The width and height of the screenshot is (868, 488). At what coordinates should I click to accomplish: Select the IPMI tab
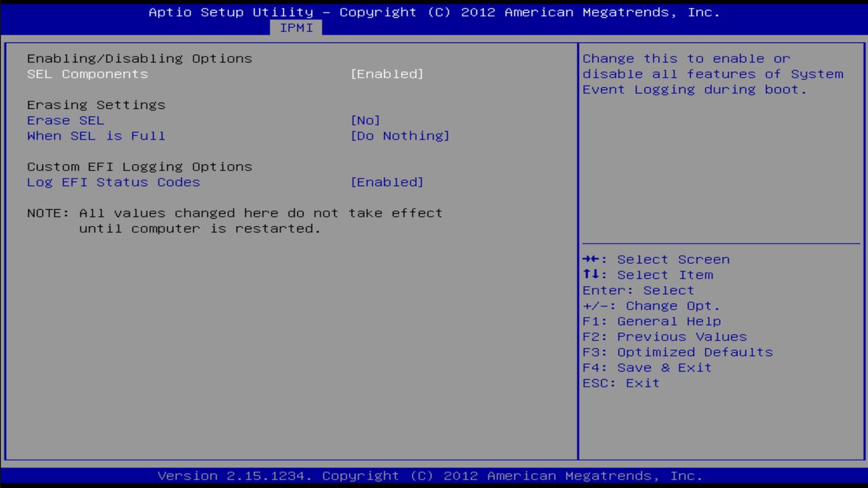click(296, 28)
